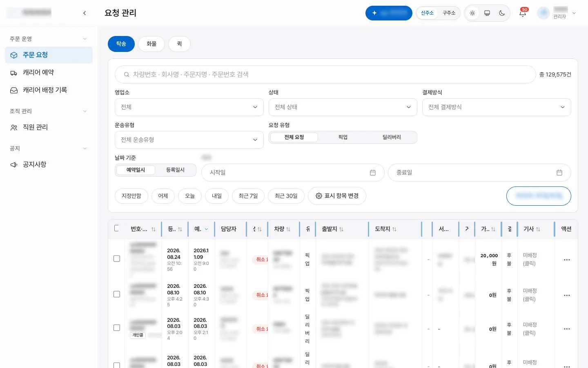Screen dimensions: 588x368
Task: Select the 퀵 tab
Action: click(x=179, y=44)
